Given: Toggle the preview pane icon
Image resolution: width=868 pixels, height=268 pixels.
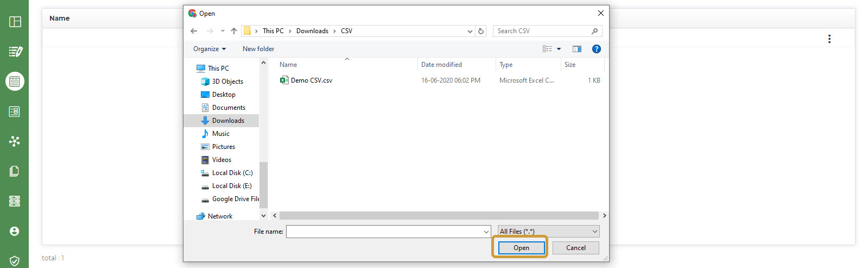Looking at the screenshot, I should [576, 49].
